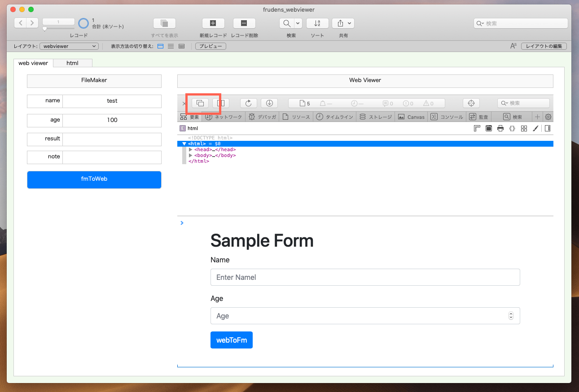The height and width of the screenshot is (392, 579).
Task: Open the webviewer layout dropdown
Action: click(68, 46)
